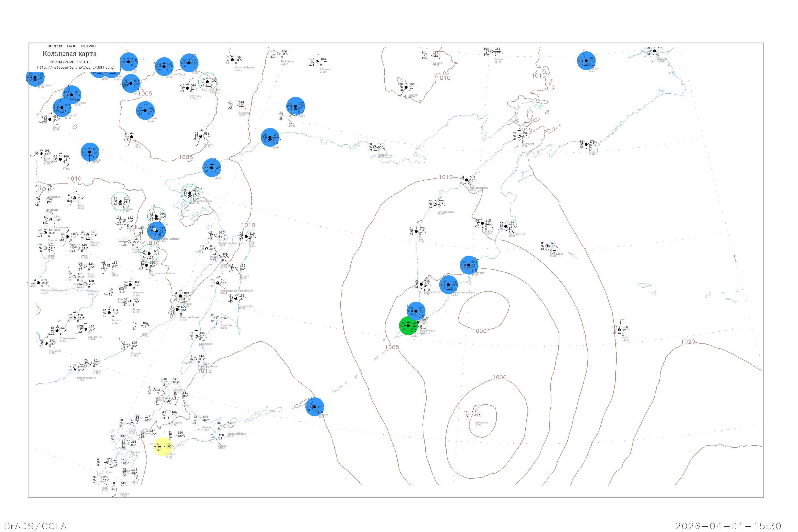798x532 pixels.
Task: Click the yellow Urakawa station marker
Action: [x=164, y=447]
